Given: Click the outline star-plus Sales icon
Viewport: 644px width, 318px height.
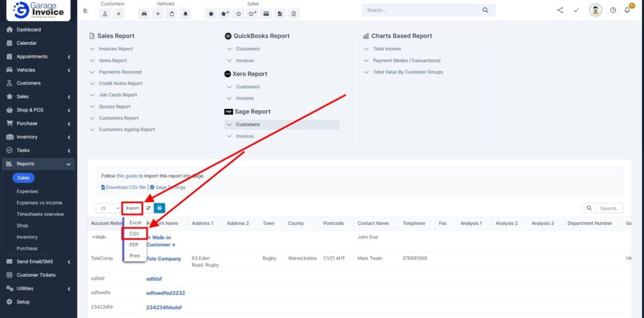Looking at the screenshot, I should [x=252, y=14].
